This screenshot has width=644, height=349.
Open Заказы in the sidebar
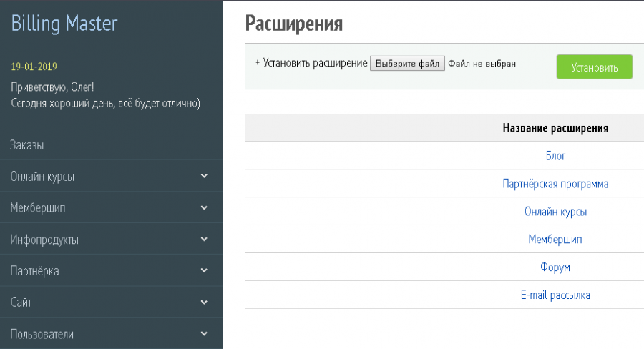(x=27, y=145)
